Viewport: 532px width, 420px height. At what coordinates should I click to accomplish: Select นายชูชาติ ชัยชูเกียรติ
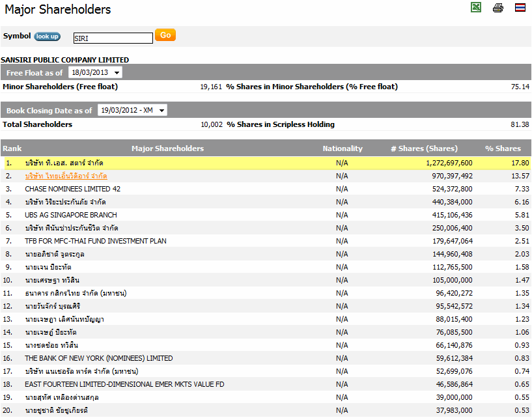coord(56,410)
